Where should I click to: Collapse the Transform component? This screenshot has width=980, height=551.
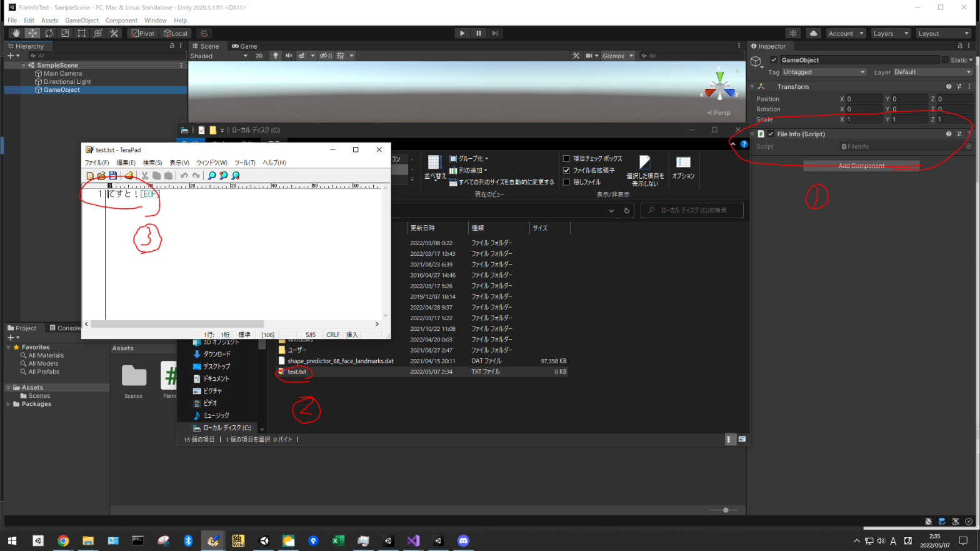[x=752, y=86]
